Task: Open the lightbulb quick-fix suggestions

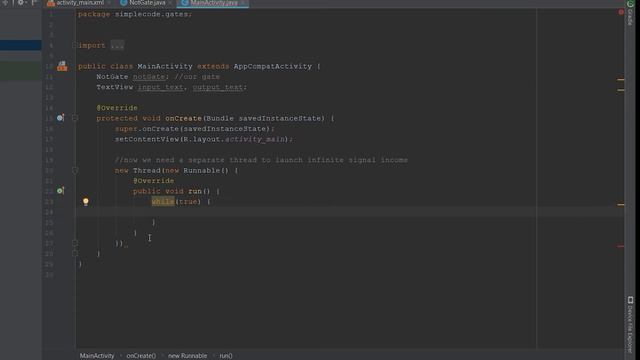Action: pyautogui.click(x=86, y=201)
